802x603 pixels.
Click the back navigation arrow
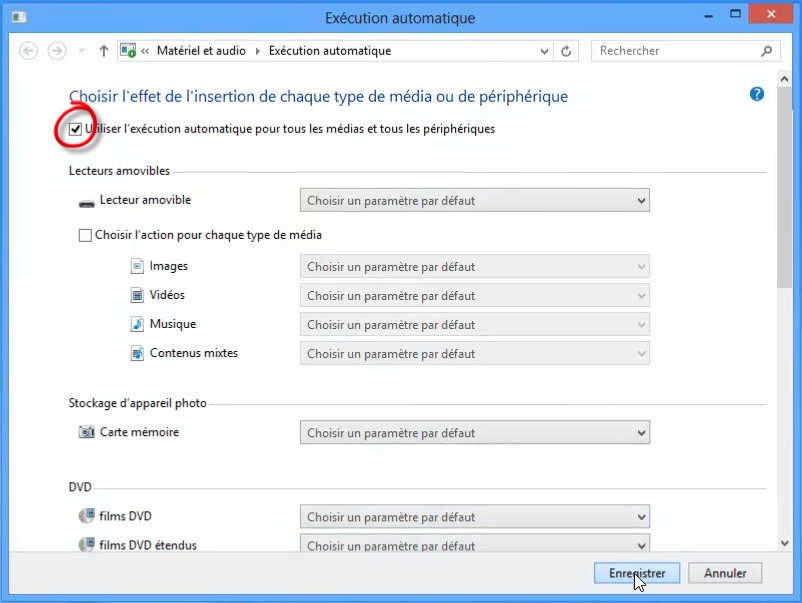point(29,51)
